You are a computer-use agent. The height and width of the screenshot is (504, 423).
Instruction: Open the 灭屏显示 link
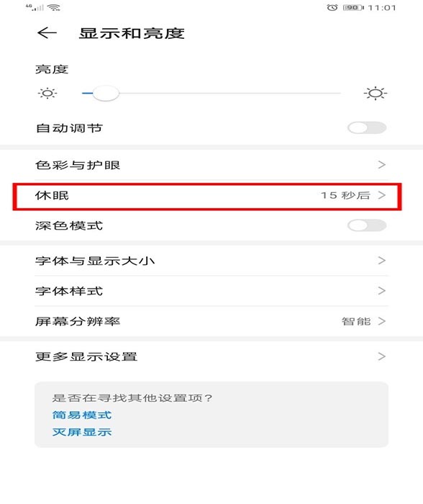[x=82, y=432]
